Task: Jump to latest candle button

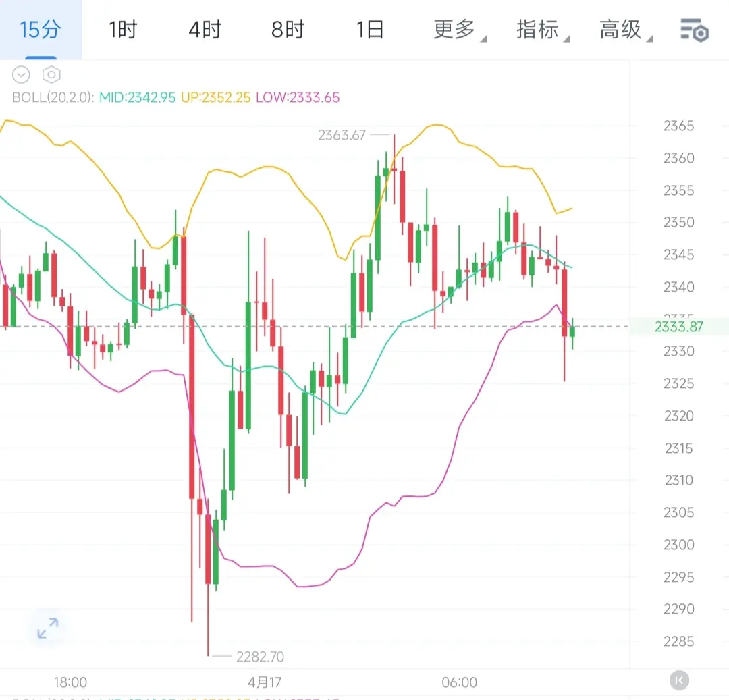Action: click(x=679, y=680)
